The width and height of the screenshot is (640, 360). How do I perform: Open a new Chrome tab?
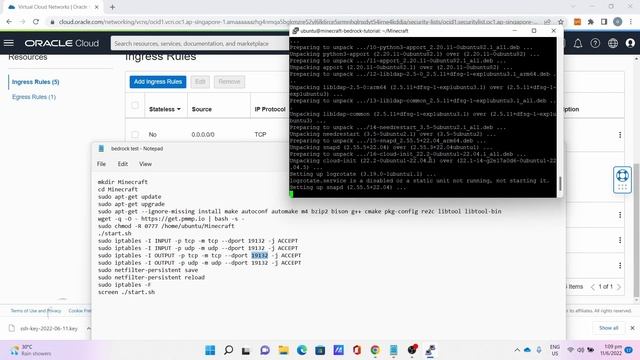(112, 7)
